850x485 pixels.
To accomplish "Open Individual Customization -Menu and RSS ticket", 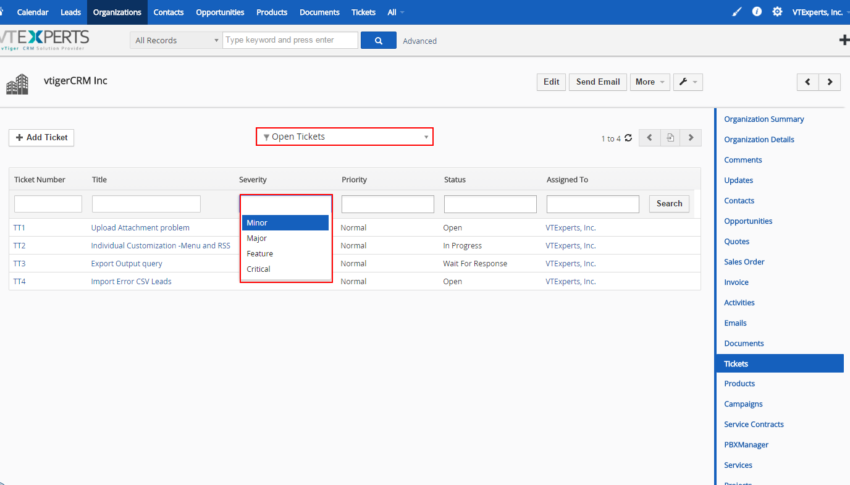I will (x=160, y=245).
